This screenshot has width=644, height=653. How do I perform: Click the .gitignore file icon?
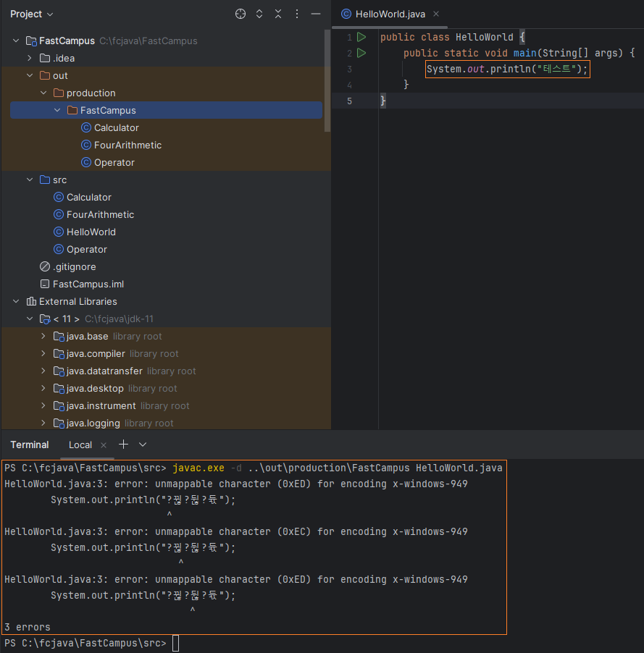[45, 266]
